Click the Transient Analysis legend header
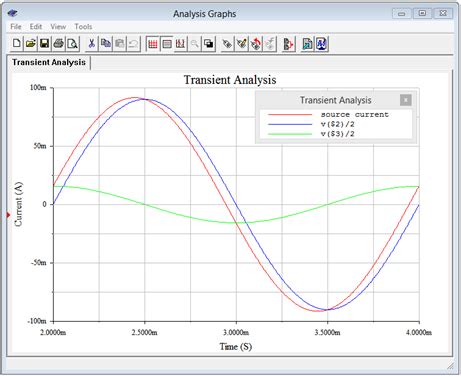The image size is (461, 377). (x=335, y=100)
